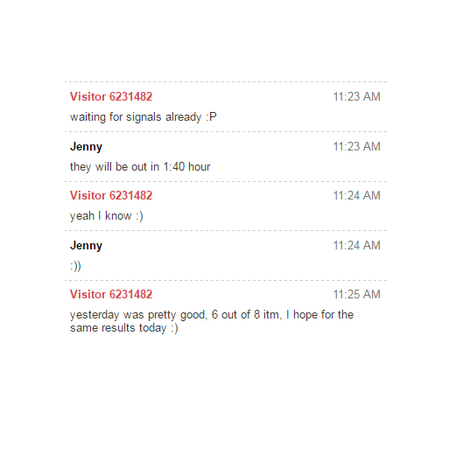The image size is (470, 476).
Task: Click the 11:24 AM timestamp beside Jenny
Action: 356,245
